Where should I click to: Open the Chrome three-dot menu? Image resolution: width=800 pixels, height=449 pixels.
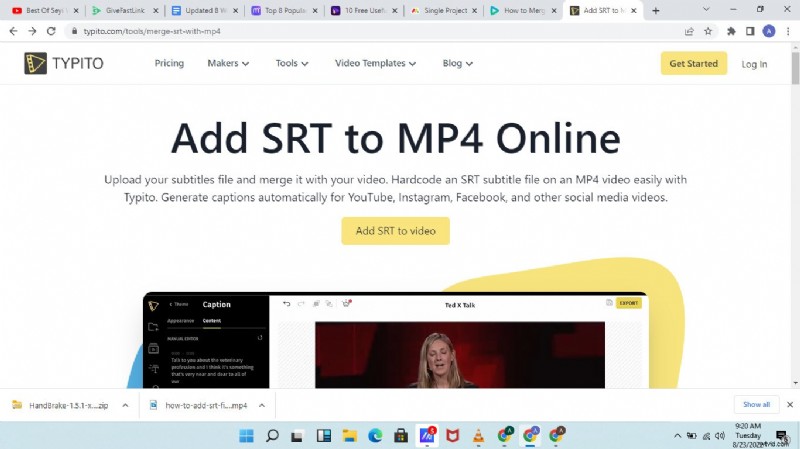[788, 31]
